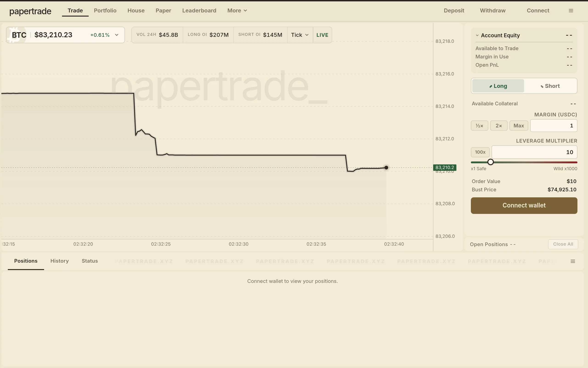588x368 pixels.
Task: Set margin to Max
Action: pyautogui.click(x=518, y=126)
